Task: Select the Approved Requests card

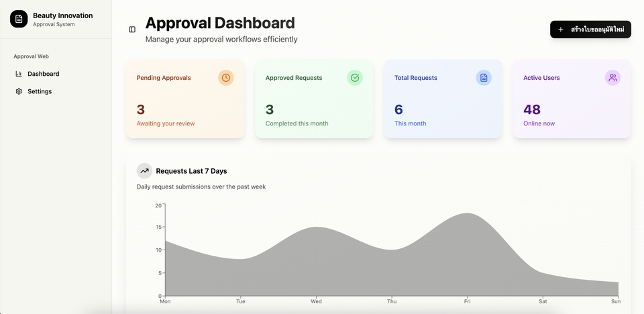Action: coord(314,99)
